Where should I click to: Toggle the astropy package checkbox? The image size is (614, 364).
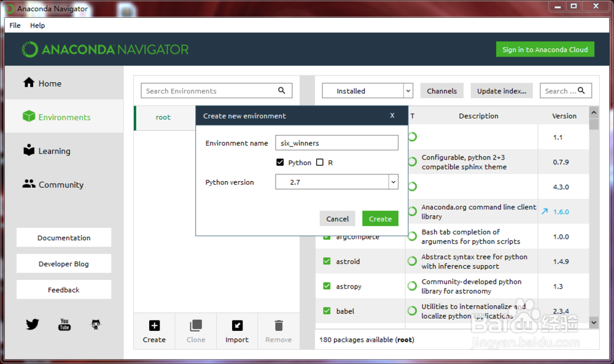pos(327,286)
